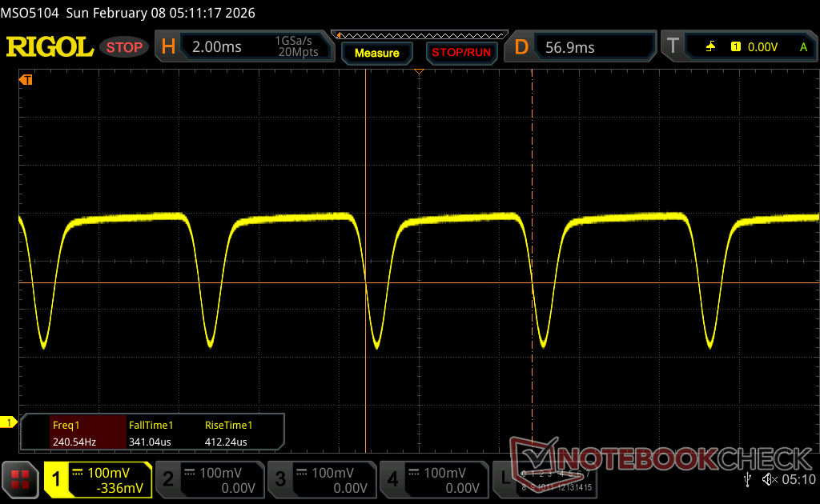Enable channel 4 in the bottom bar
The image size is (820, 504).
pyautogui.click(x=434, y=479)
